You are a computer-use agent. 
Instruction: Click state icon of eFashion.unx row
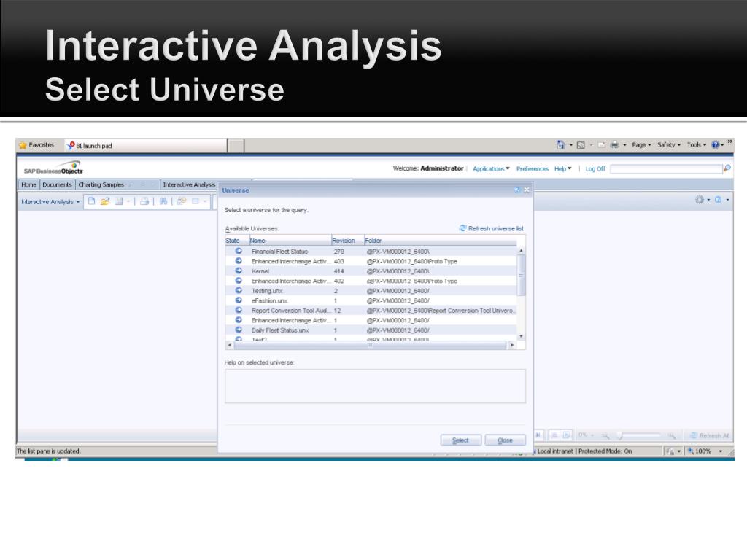coord(239,300)
